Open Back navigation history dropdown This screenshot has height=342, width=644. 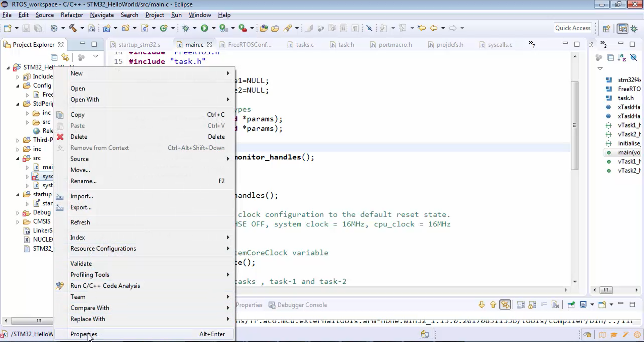pyautogui.click(x=443, y=28)
